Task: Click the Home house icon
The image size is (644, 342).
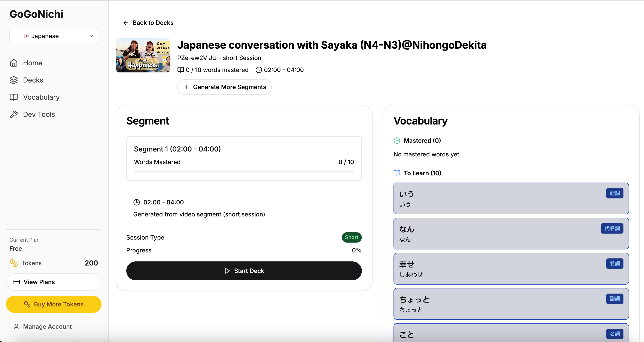Action: (14, 63)
